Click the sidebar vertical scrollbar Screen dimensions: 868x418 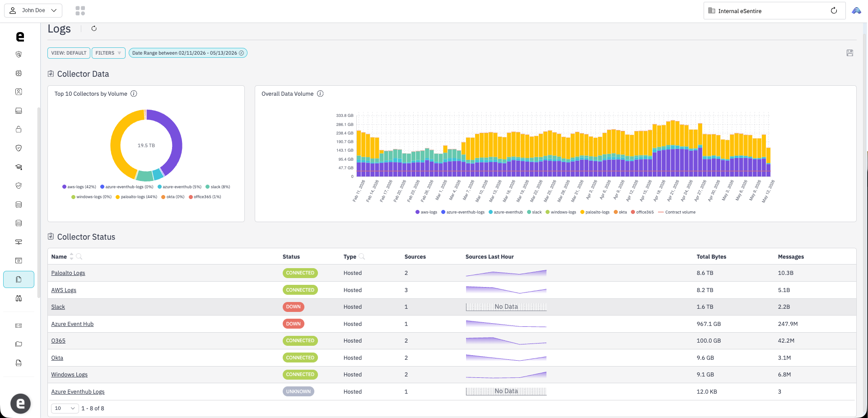39,203
